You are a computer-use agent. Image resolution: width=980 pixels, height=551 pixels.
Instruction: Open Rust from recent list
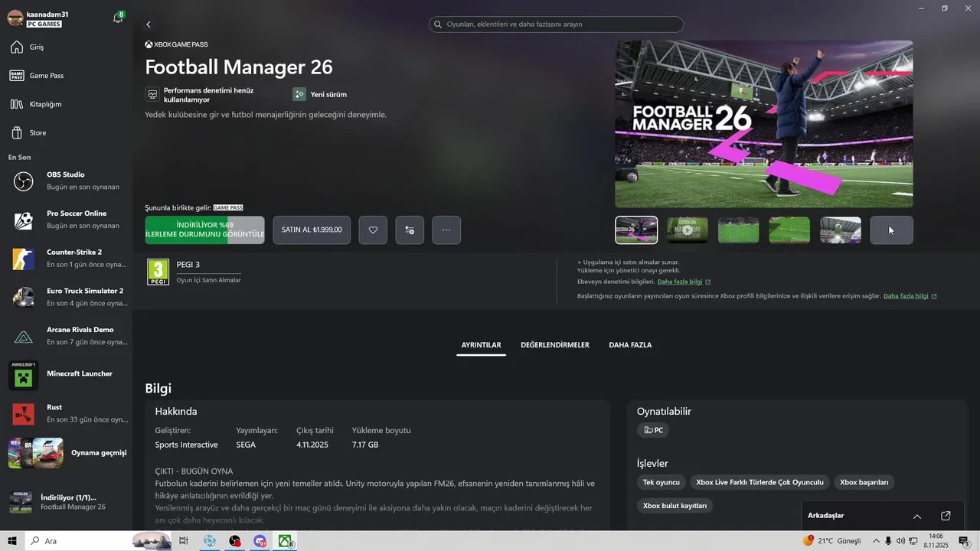click(66, 414)
